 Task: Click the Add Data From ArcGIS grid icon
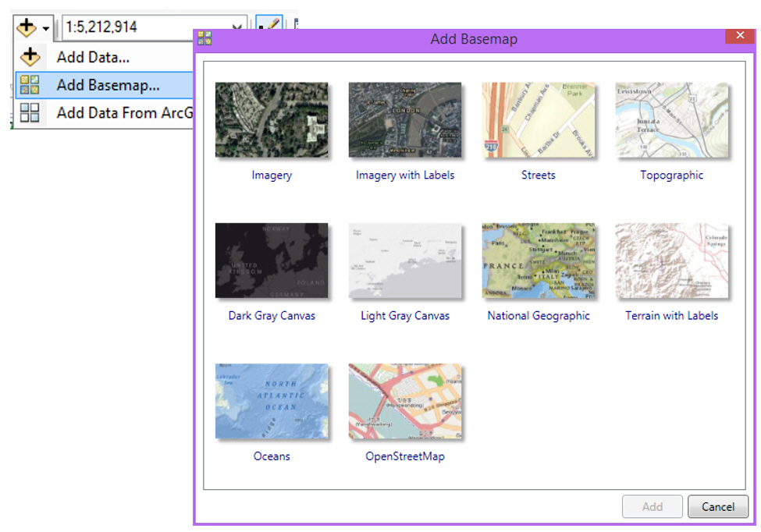[30, 112]
